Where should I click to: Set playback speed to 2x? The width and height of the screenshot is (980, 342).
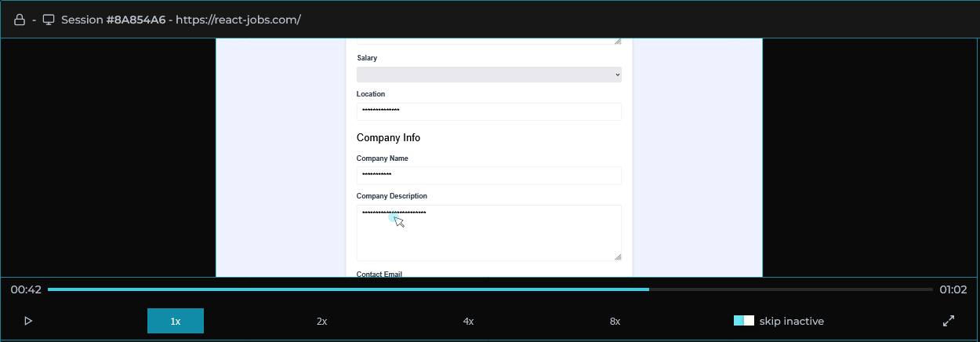[321, 321]
